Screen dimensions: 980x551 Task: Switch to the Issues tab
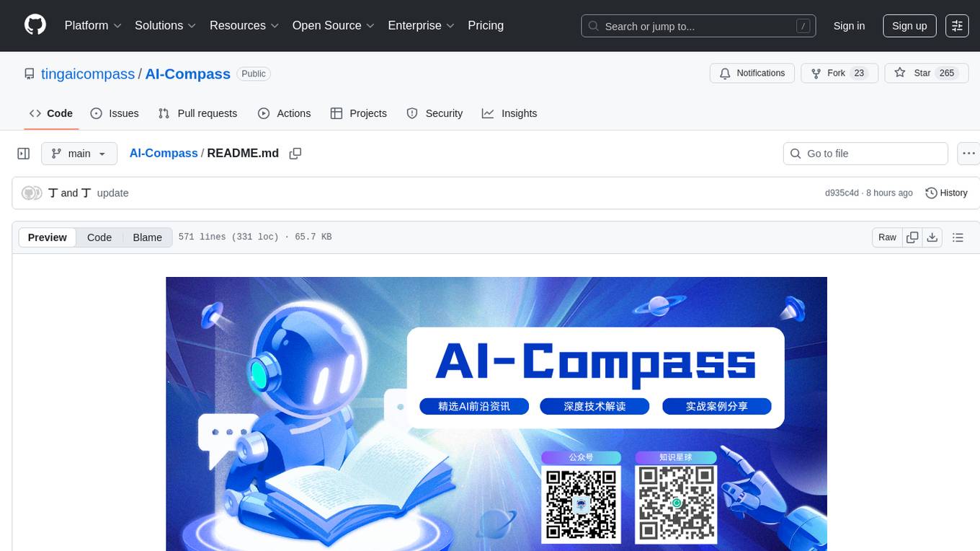115,113
